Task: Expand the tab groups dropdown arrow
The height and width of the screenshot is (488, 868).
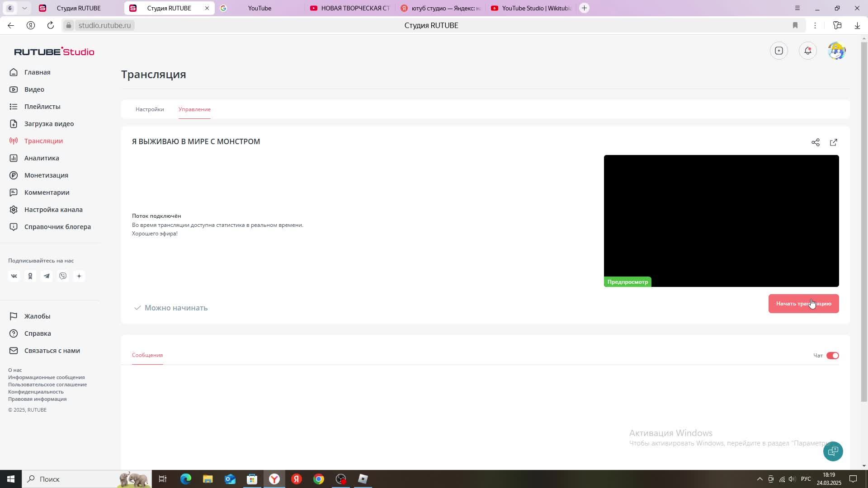Action: 24,8
